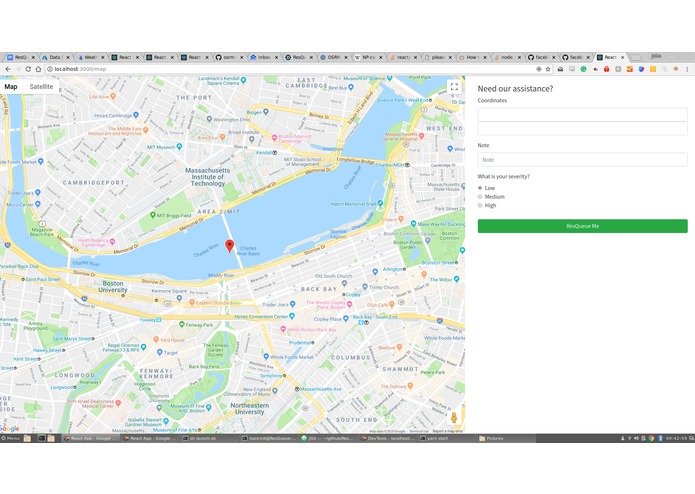Open DevTools window from taskbar
Screen dimensions: 695x494
(388, 438)
